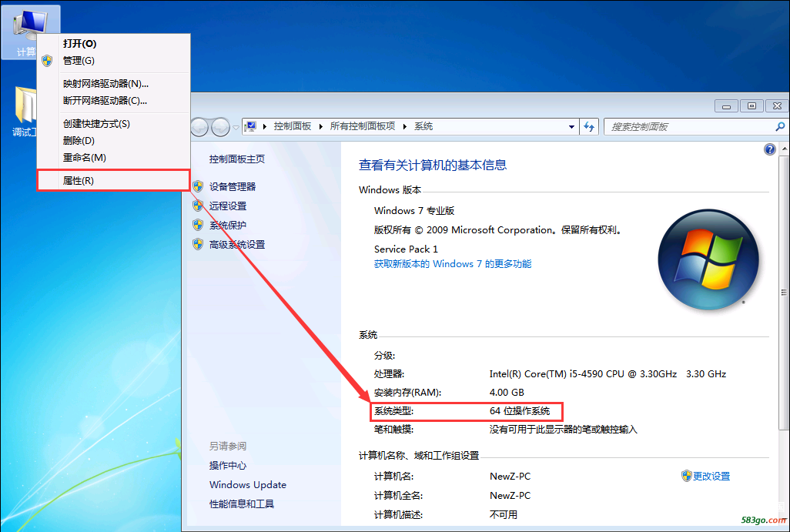Click the processor value Intel(R) Core(TM) i5-4590
This screenshot has height=532, width=790.
(608, 374)
